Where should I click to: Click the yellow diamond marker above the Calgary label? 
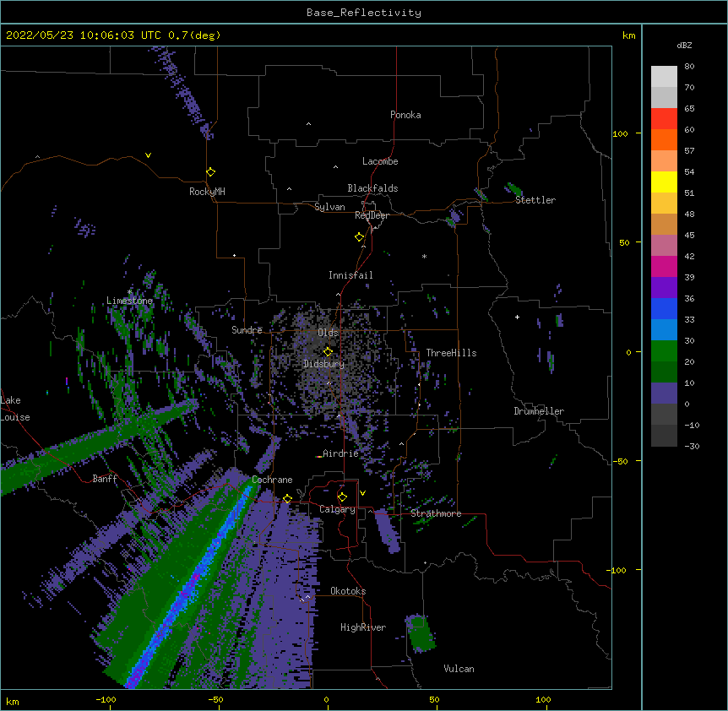(342, 497)
